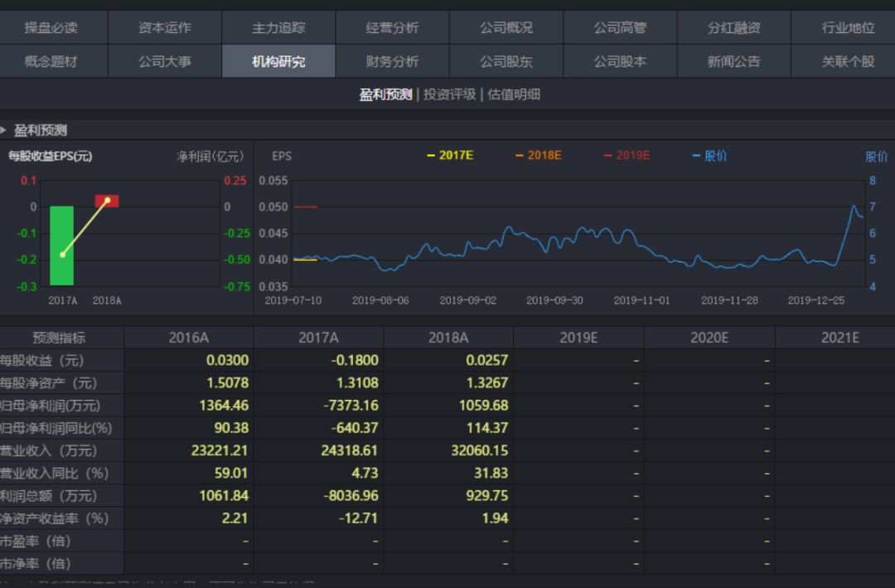Viewport: 895px width, 588px height.
Task: Switch to the 财务分析 tab
Action: click(x=392, y=61)
